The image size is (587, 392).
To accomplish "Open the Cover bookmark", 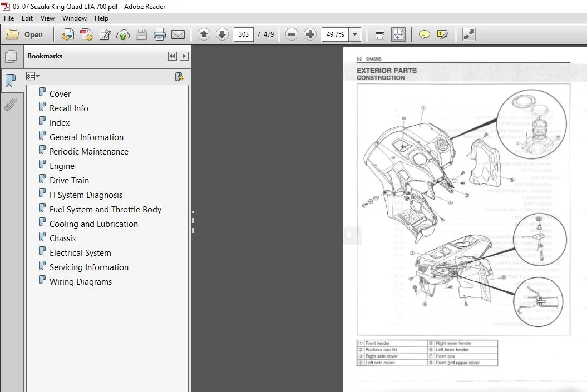I will coord(60,94).
